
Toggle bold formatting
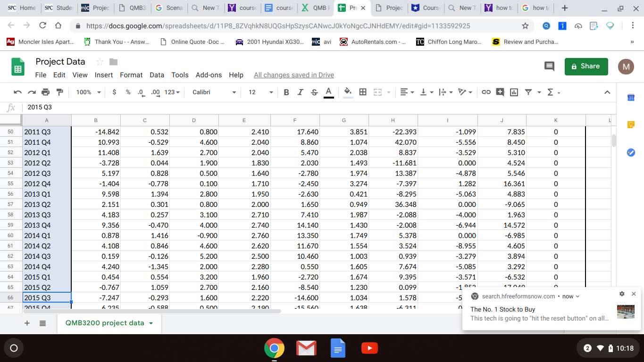click(x=286, y=92)
